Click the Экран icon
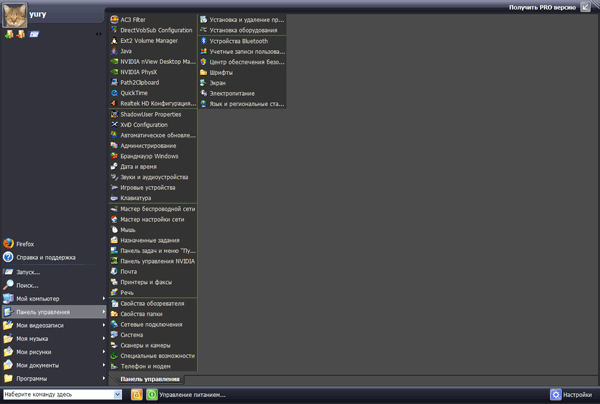600x404 pixels. [204, 83]
